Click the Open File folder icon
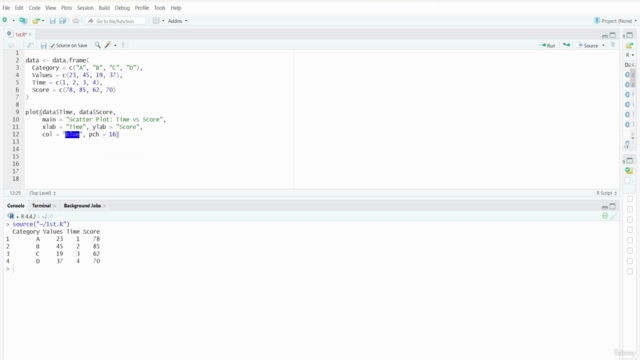 click(x=36, y=20)
